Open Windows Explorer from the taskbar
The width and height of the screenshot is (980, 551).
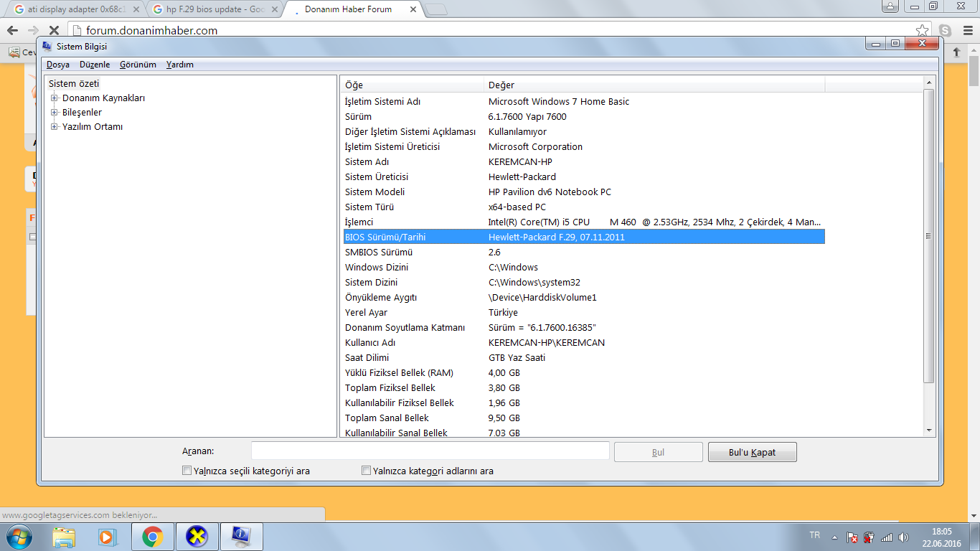pos(64,537)
